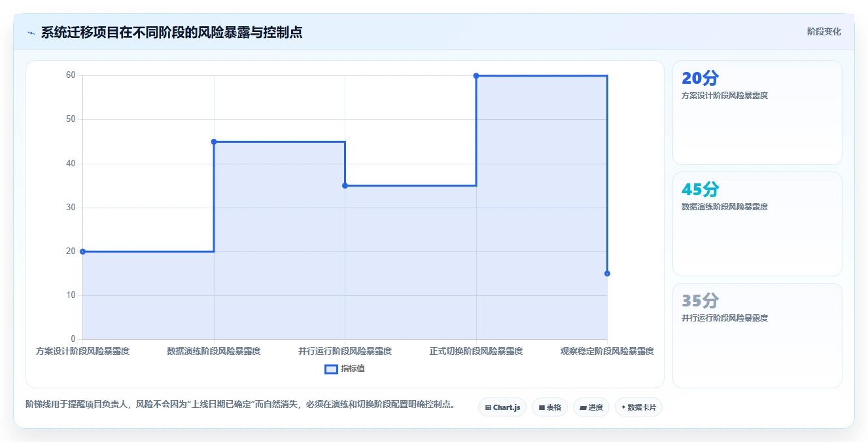Click the icon inside the 数据卡片 chip
Screen dimensions: 868x442
(x=623, y=407)
